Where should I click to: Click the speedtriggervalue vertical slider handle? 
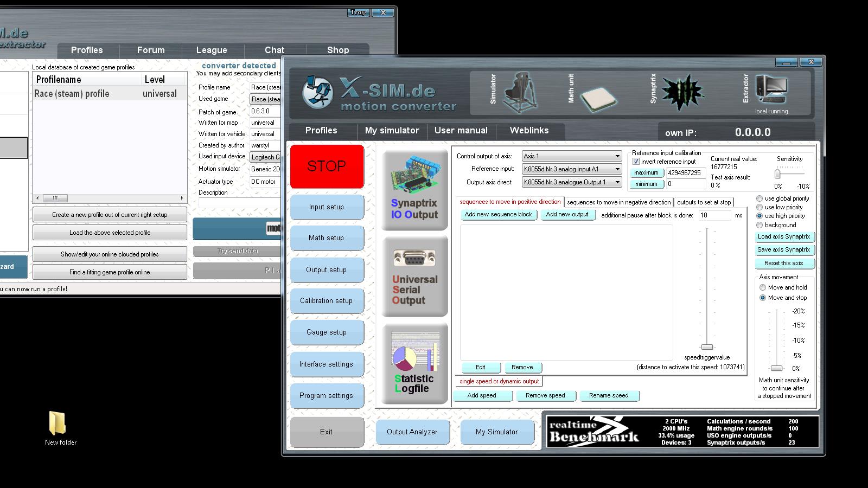pos(707,347)
